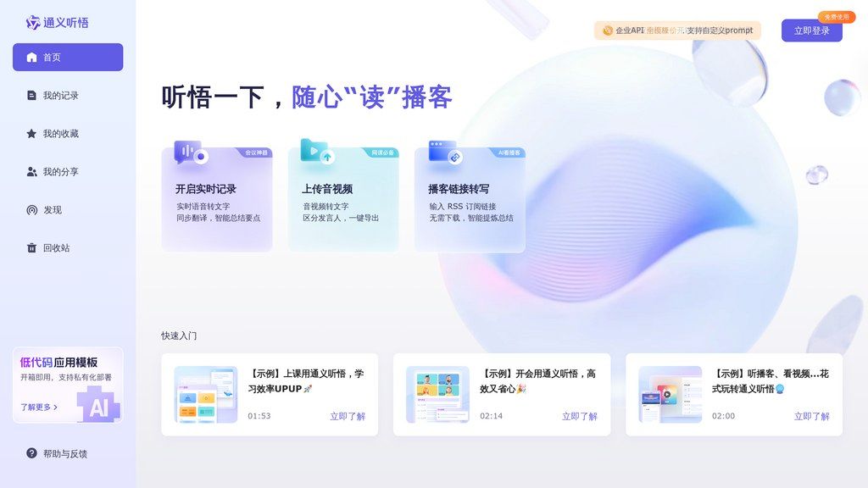The height and width of the screenshot is (488, 868).
Task: Click the 输入 RSS 订阅链接 description line
Action: pyautogui.click(x=463, y=207)
